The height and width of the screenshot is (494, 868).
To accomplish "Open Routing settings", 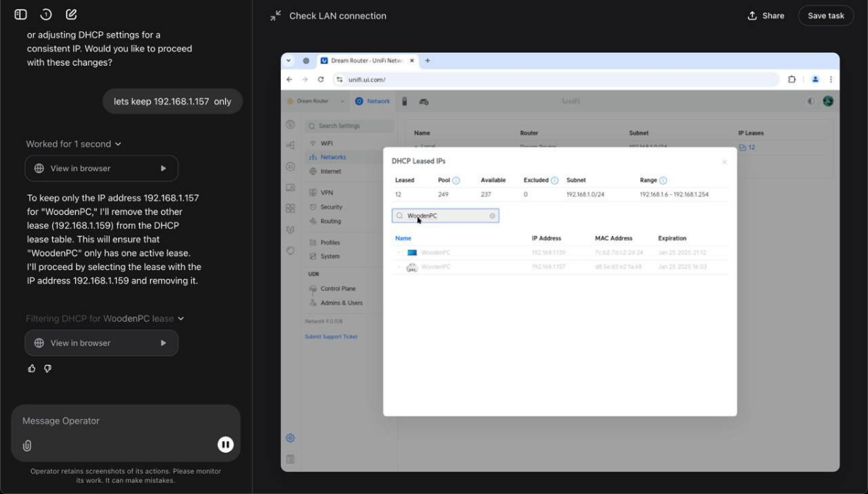I will click(x=331, y=222).
